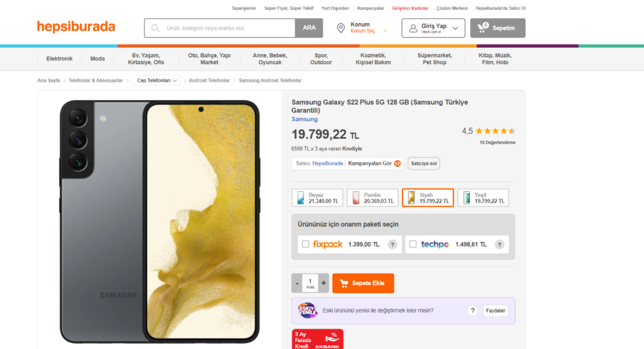The image size is (644, 349).
Task: Open the Süpermarket, Pet Shop menu
Action: coord(435,59)
